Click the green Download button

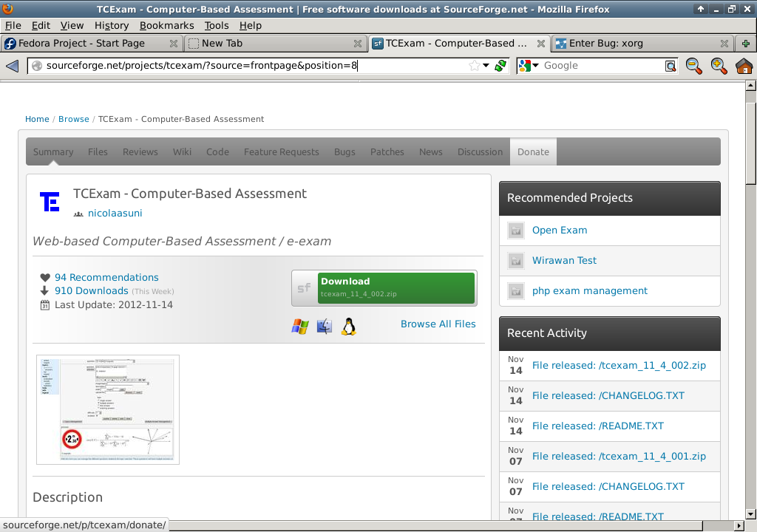pos(396,287)
